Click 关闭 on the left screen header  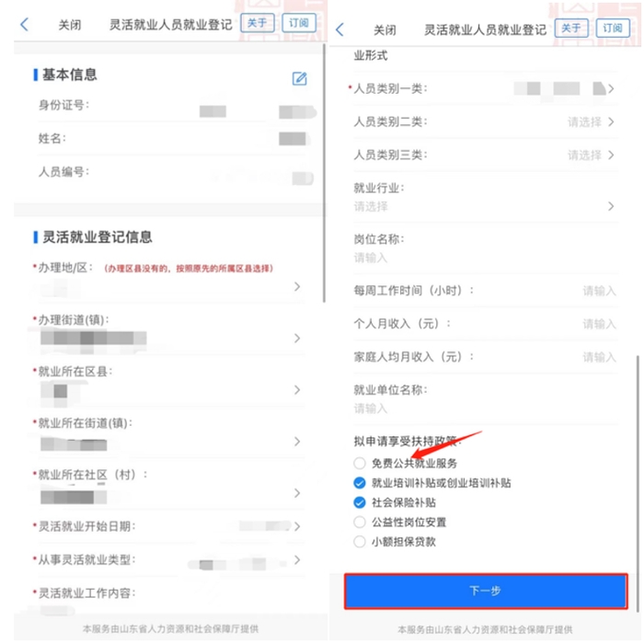69,25
